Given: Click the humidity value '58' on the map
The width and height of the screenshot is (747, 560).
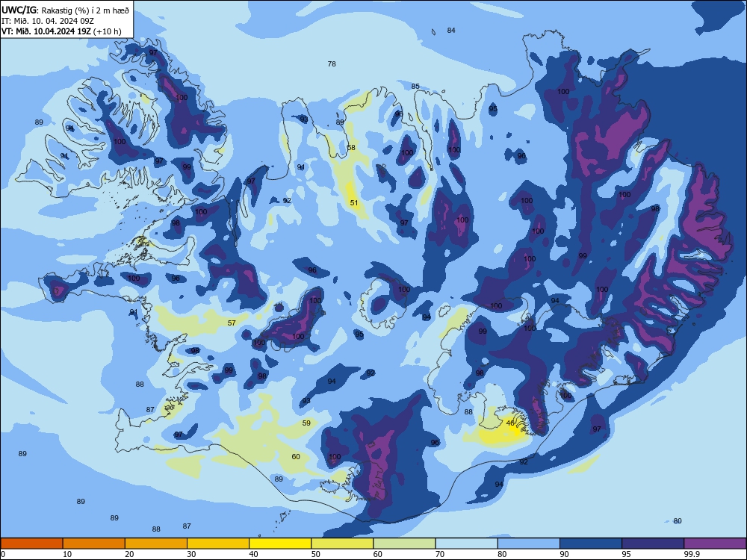Looking at the screenshot, I should pos(351,147).
